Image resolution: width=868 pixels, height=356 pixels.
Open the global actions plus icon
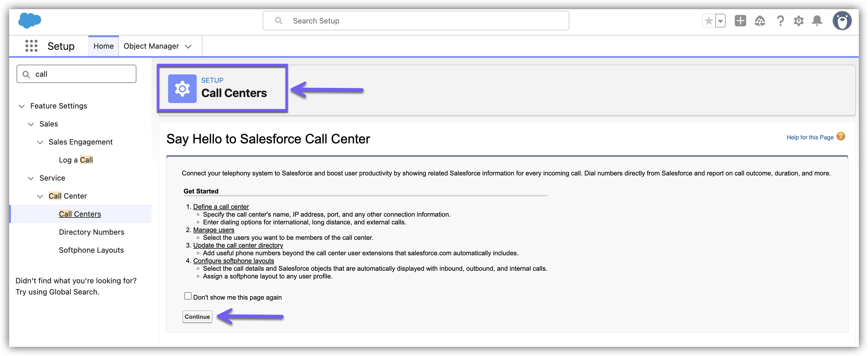[740, 21]
